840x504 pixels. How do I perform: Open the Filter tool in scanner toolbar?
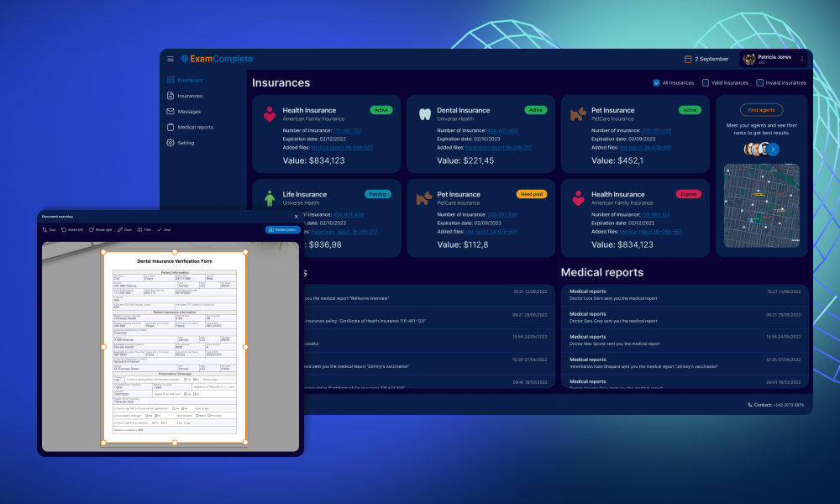pyautogui.click(x=144, y=229)
